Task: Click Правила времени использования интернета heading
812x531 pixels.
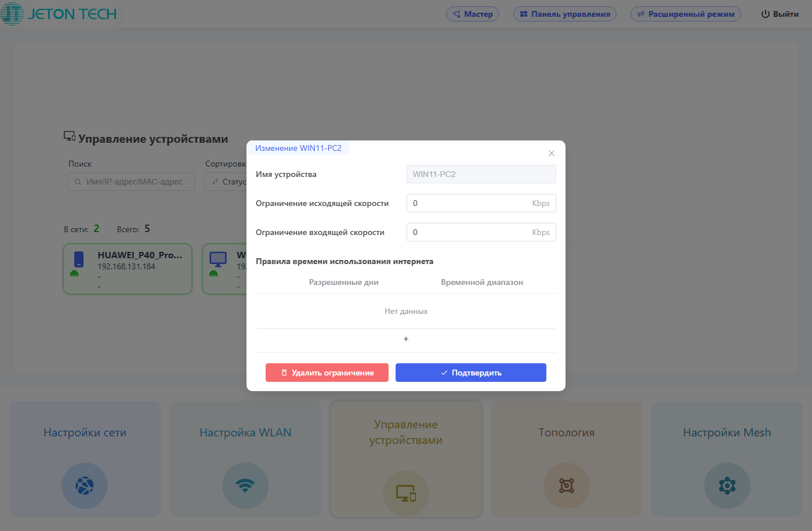Action: point(345,261)
